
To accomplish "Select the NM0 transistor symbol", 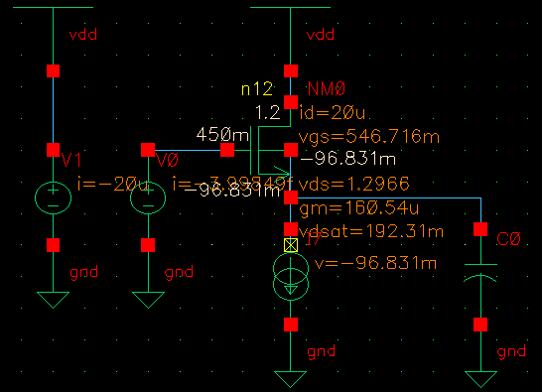I will [x=271, y=151].
